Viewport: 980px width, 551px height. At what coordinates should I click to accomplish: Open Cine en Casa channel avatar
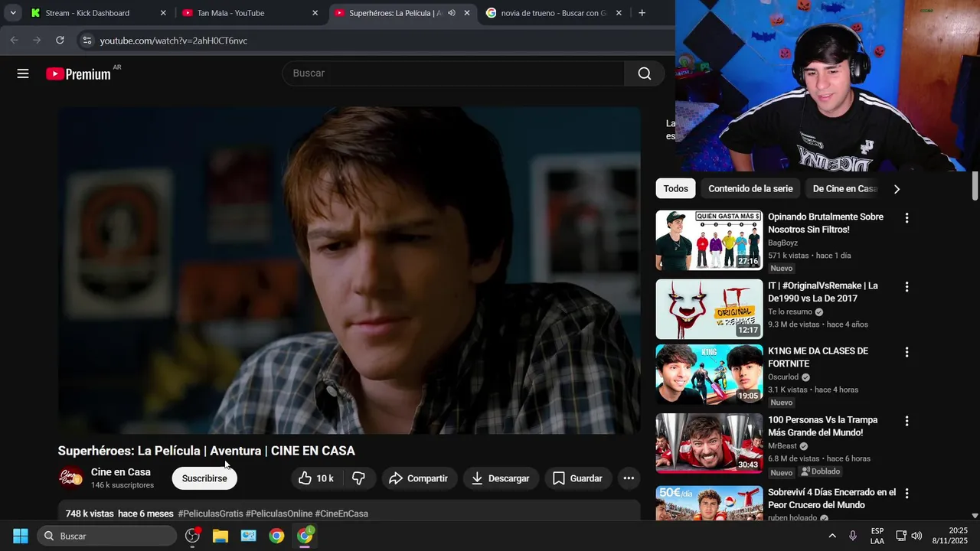pyautogui.click(x=71, y=478)
